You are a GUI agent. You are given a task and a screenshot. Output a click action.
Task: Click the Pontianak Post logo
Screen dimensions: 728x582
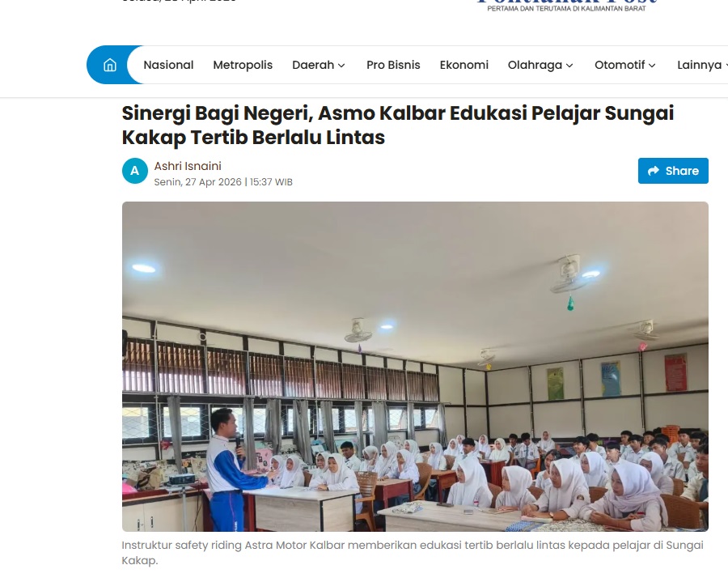566,6
